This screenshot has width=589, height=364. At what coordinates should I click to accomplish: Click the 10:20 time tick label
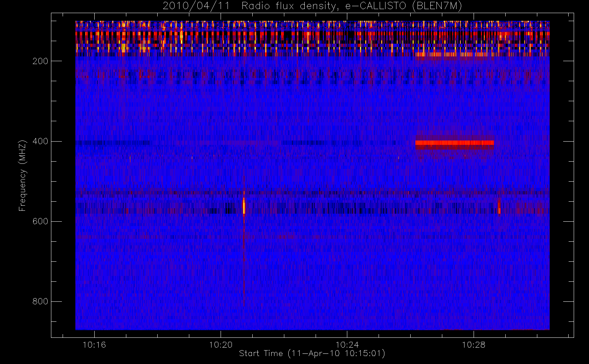pyautogui.click(x=221, y=345)
